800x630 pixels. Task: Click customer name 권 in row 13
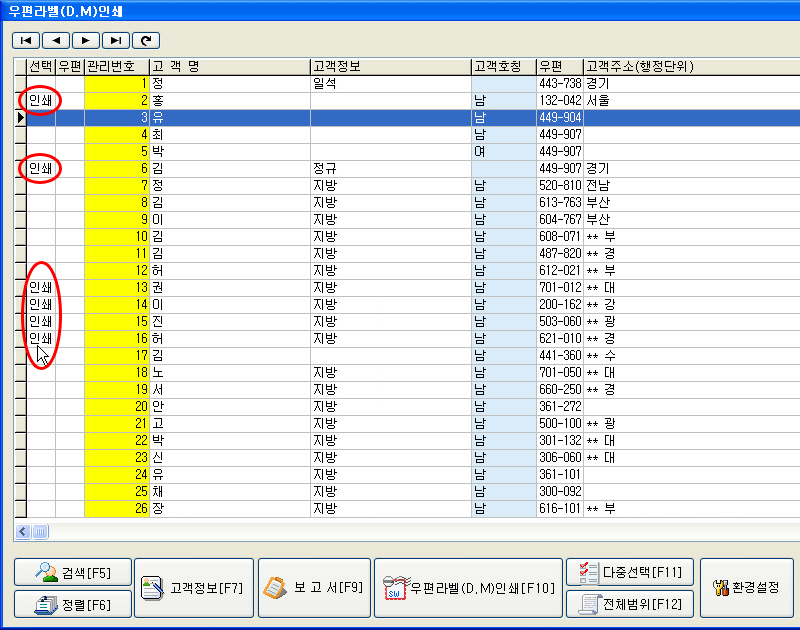(230, 288)
